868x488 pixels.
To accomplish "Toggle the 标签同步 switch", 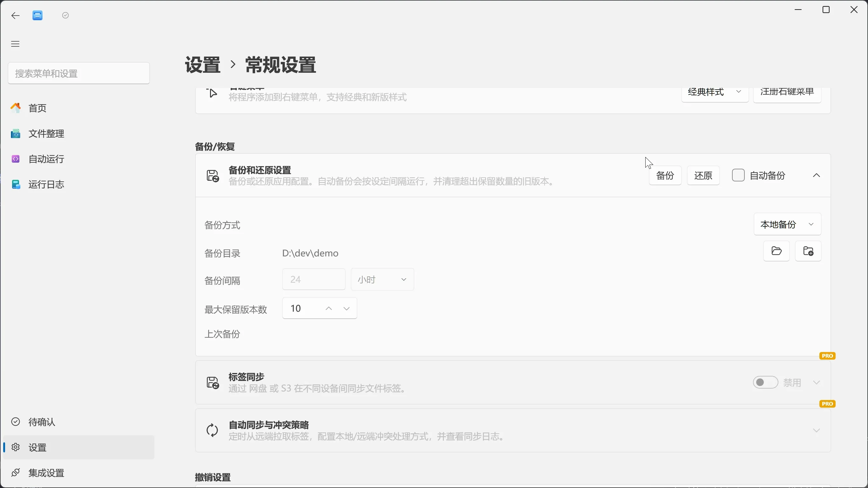I will click(x=766, y=383).
